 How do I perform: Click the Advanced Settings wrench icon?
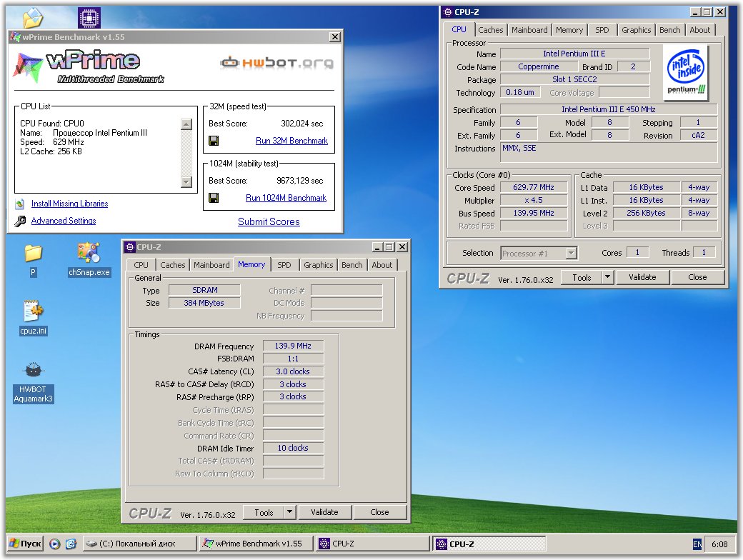point(20,221)
